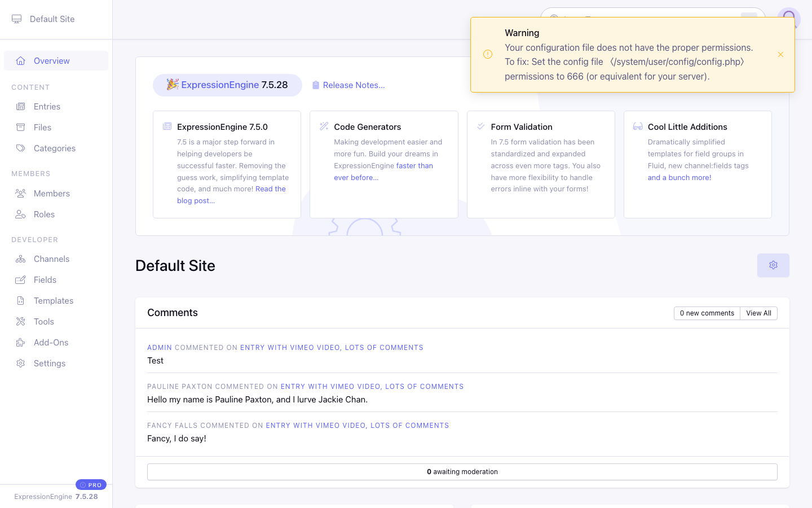Click the yellow warning alert icon

488,54
